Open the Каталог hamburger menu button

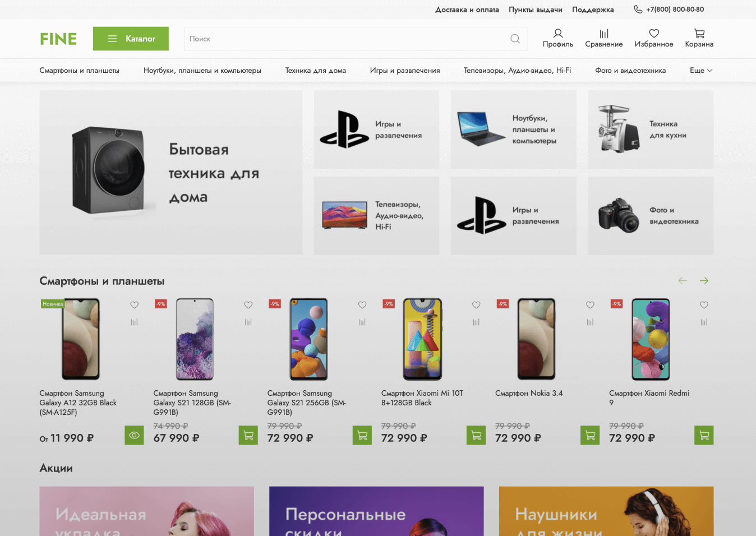point(131,39)
